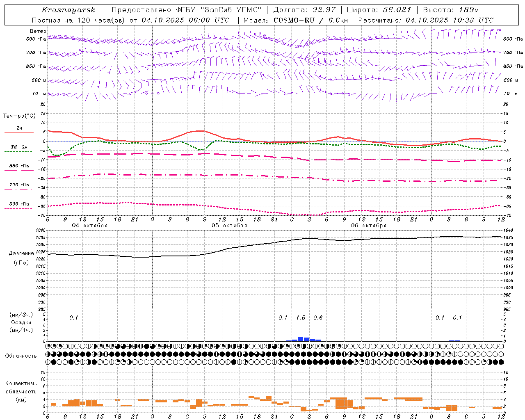
Task: Click the '(мм/1ч.)' precipitation unit label
Action: (21, 330)
